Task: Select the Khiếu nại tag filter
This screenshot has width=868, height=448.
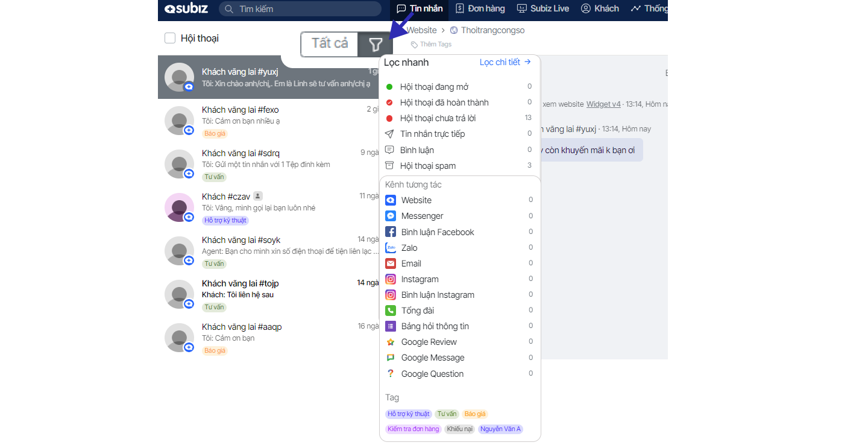Action: [460, 429]
